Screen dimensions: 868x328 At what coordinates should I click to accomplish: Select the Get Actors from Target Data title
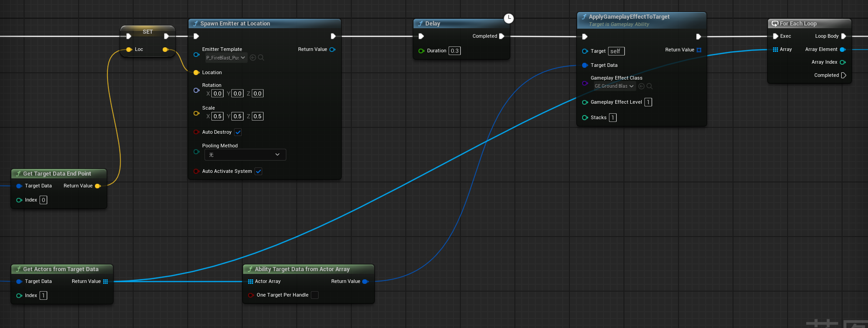click(60, 269)
